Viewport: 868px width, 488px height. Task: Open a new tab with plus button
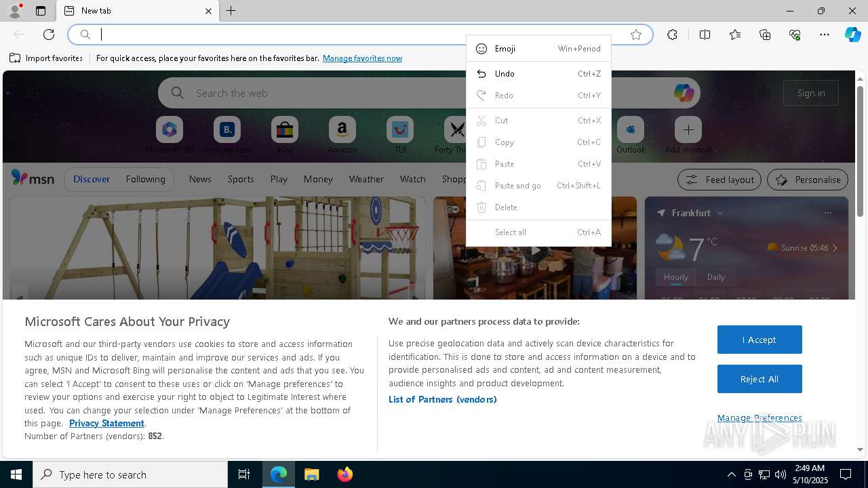pos(231,11)
